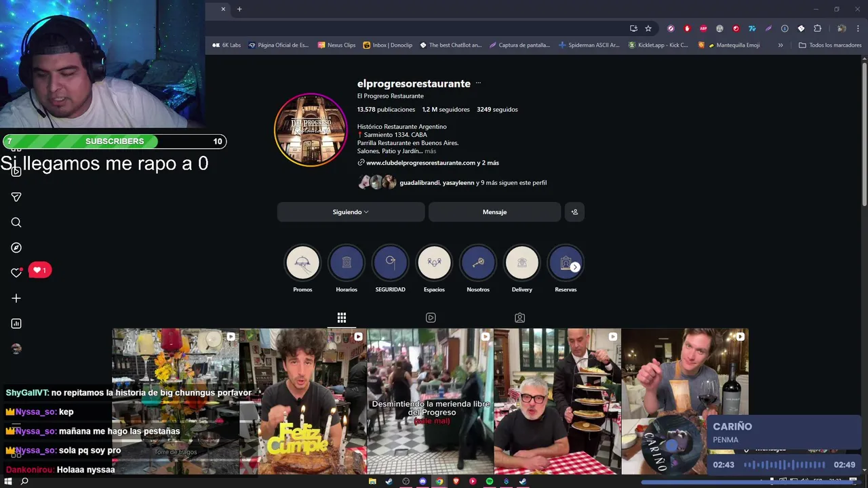This screenshot has width=868, height=488.
Task: Open the purple feather extension icon
Action: pyautogui.click(x=768, y=28)
